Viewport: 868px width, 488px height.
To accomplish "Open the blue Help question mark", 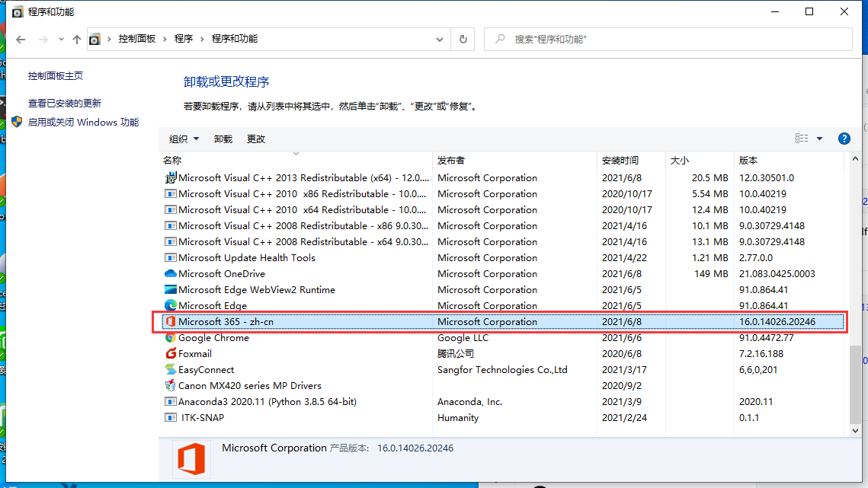I will pyautogui.click(x=844, y=139).
